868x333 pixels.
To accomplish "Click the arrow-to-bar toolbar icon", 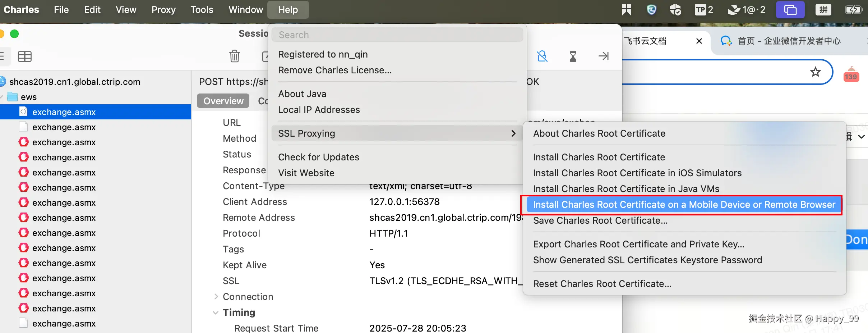I will pyautogui.click(x=604, y=56).
